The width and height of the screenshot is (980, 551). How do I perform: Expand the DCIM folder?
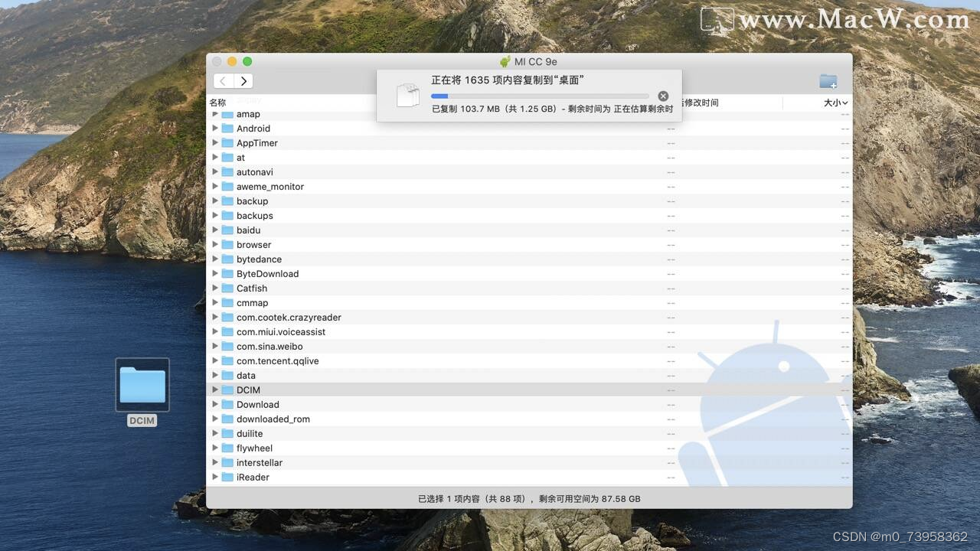(x=215, y=390)
